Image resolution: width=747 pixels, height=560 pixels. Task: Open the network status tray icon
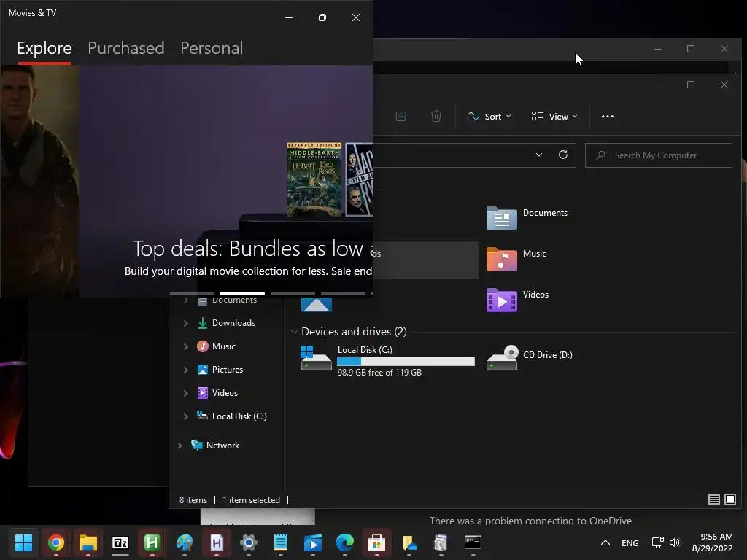[x=657, y=542]
